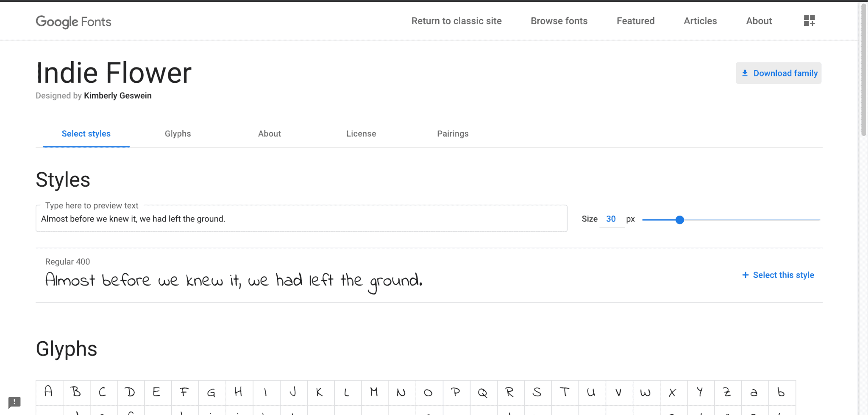Click the Google Fonts logo
This screenshot has width=868, height=415.
(x=73, y=21)
